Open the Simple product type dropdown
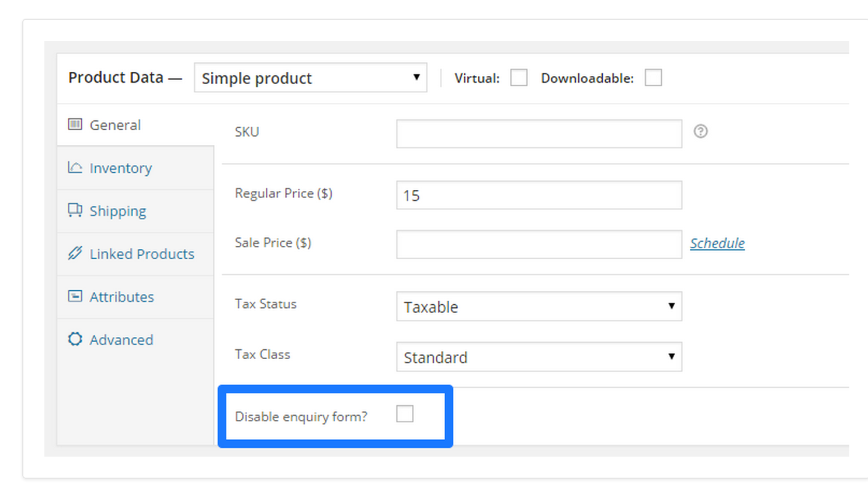868x487 pixels. [x=310, y=78]
